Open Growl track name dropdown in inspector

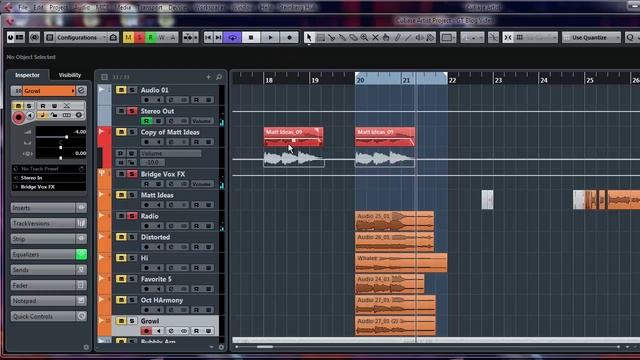(73, 91)
